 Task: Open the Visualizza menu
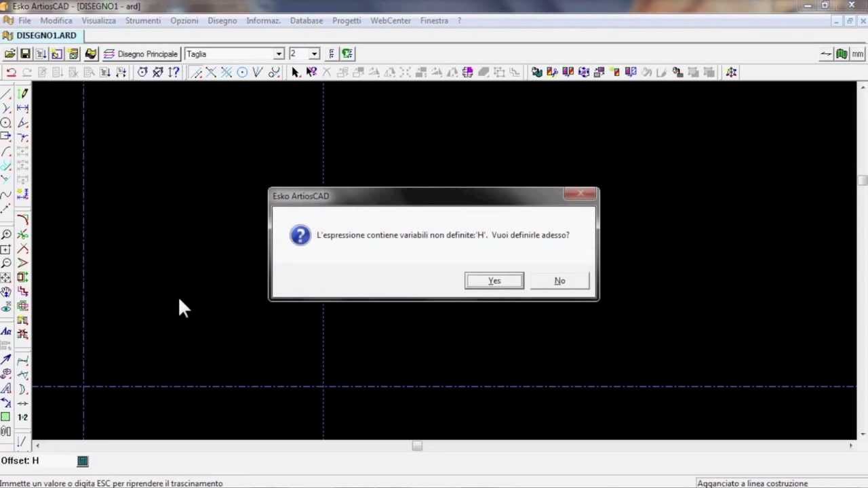pos(99,21)
